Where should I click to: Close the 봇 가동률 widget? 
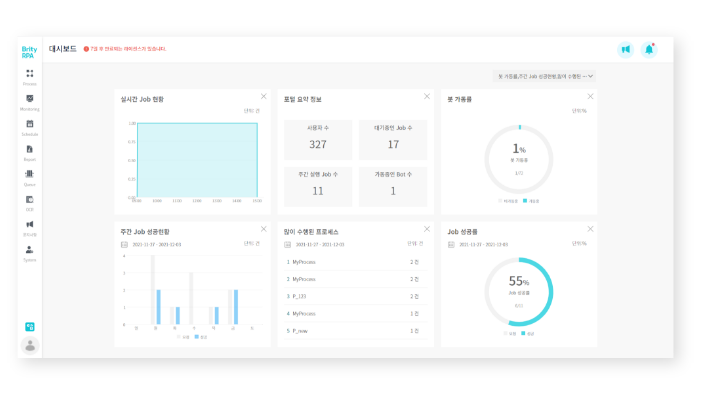pyautogui.click(x=590, y=96)
